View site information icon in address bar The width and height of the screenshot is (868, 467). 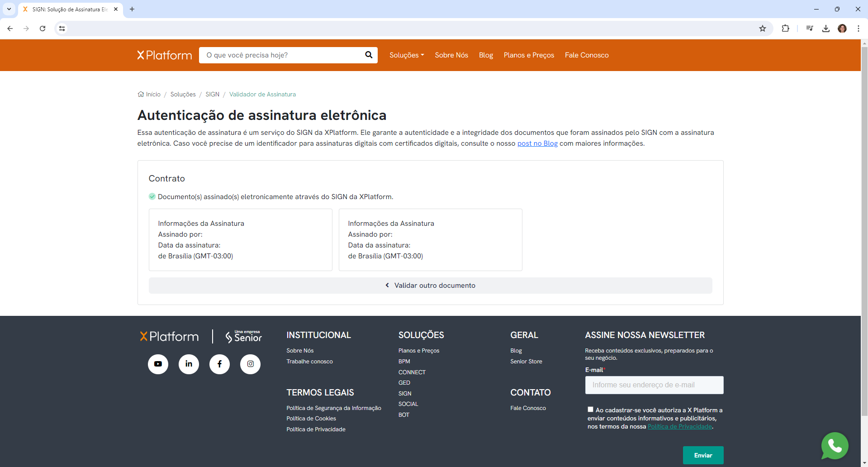pos(62,29)
